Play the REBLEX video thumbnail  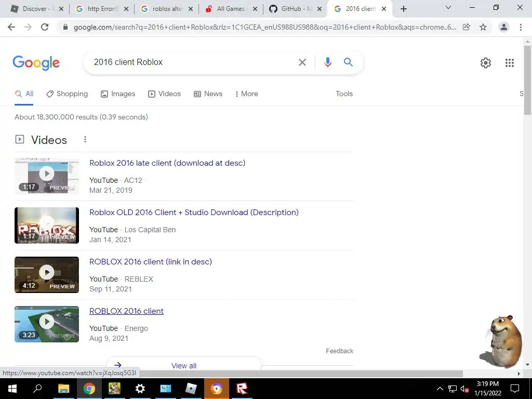tap(47, 275)
